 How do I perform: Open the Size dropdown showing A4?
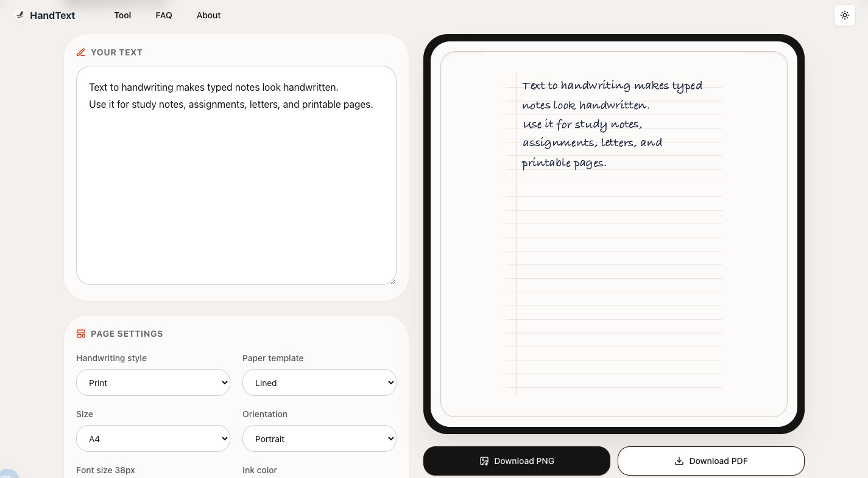pyautogui.click(x=153, y=438)
